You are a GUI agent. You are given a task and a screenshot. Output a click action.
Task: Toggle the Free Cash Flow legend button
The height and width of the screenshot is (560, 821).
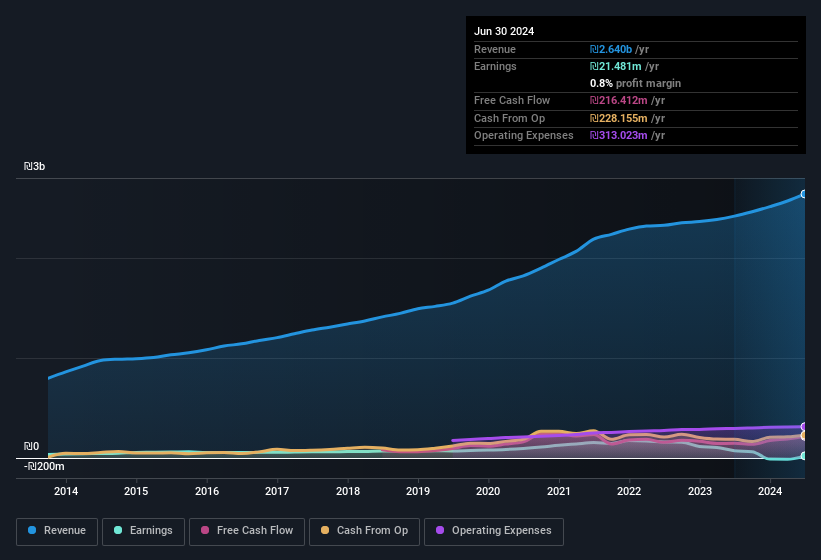click(x=247, y=531)
